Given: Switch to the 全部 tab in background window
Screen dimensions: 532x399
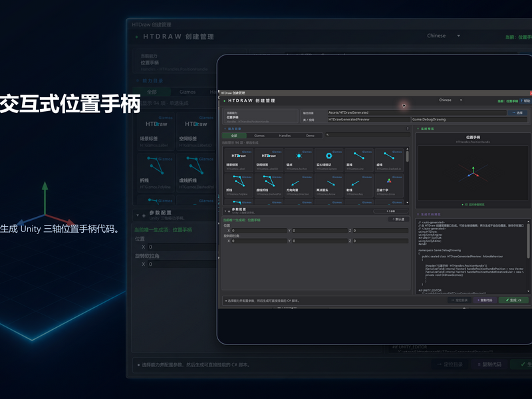Looking at the screenshot, I should pos(152,92).
